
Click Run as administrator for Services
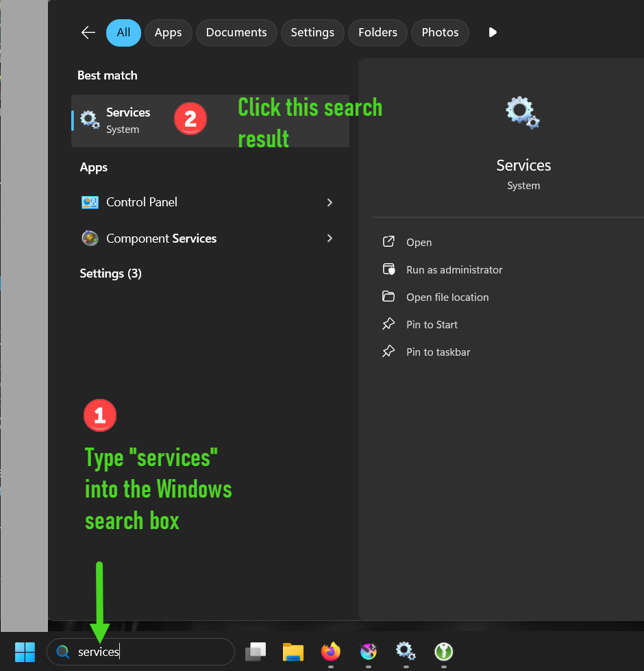coord(454,270)
